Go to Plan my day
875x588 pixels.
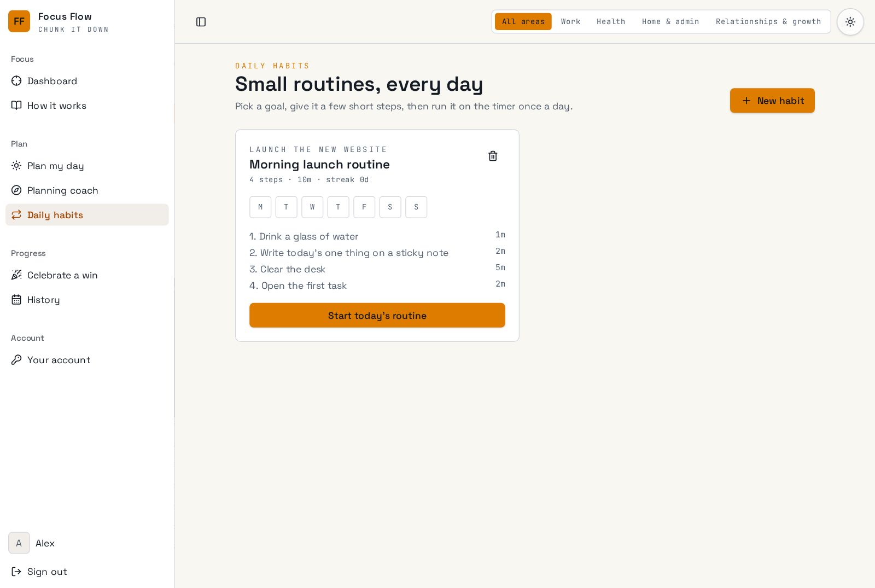pos(87,166)
